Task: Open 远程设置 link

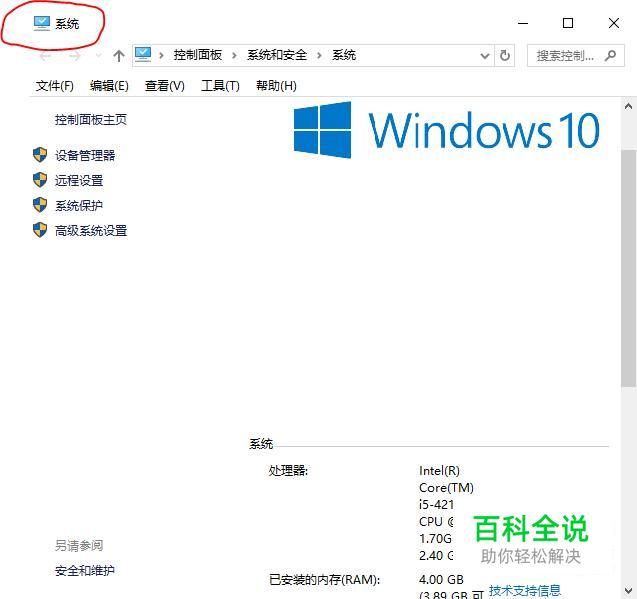Action: [79, 180]
